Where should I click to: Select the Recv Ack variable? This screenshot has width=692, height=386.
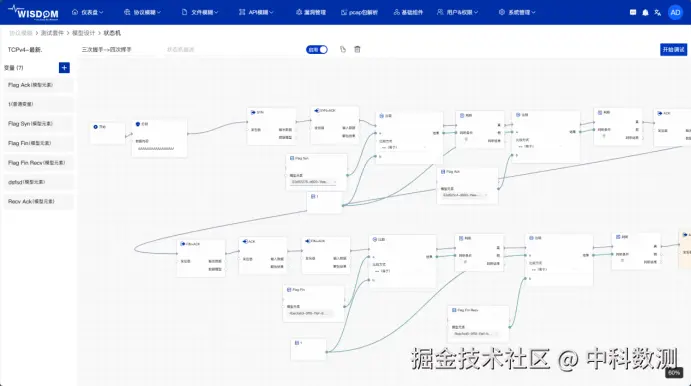pos(38,201)
